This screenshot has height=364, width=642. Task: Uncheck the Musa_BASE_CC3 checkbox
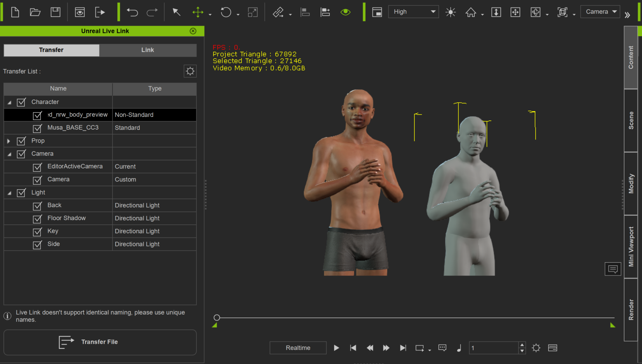pyautogui.click(x=37, y=128)
